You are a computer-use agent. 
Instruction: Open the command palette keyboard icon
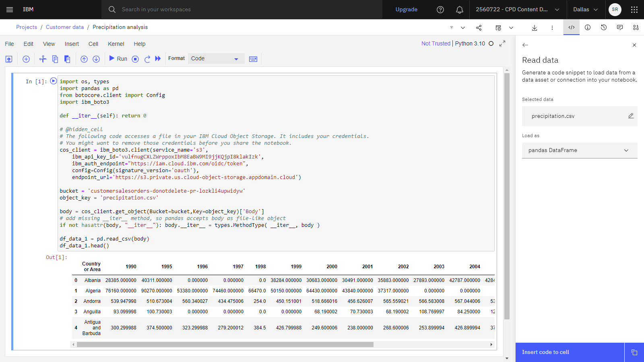(253, 59)
